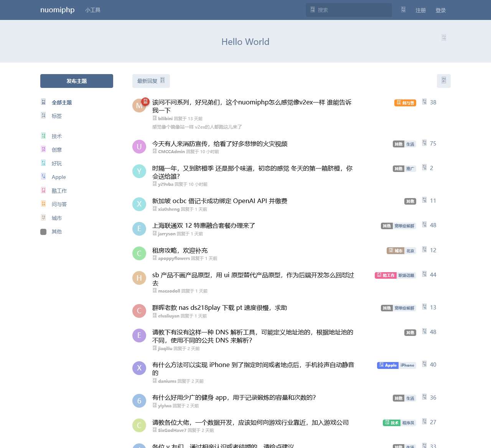The width and height of the screenshot is (491, 448).
Task: Open the 小工具 menu in header
Action: click(x=93, y=10)
